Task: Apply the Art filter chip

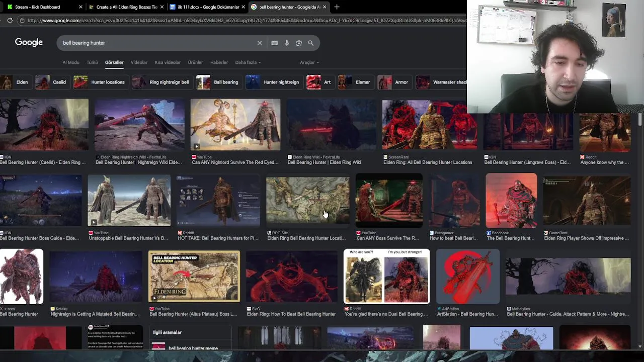Action: coord(319,82)
